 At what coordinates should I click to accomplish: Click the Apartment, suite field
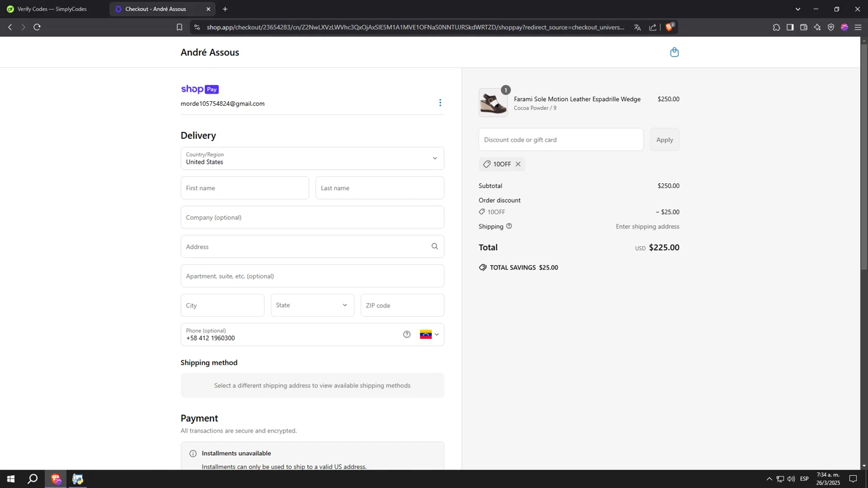pos(312,276)
